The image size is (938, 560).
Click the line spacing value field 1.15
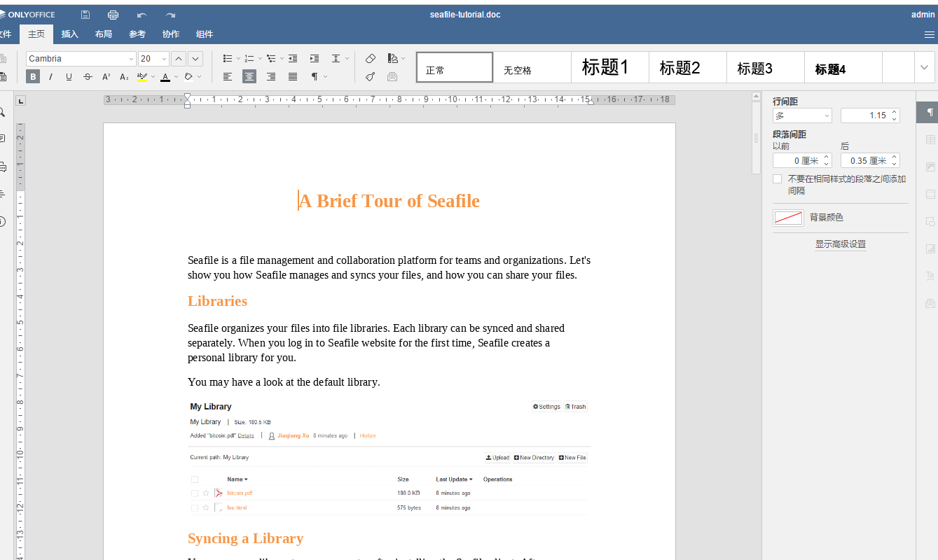[x=865, y=115]
